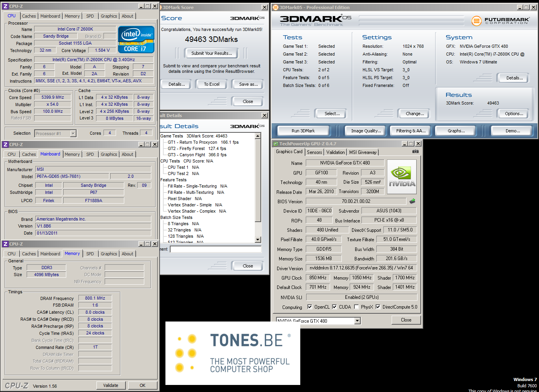This screenshot has height=392, width=539.
Task: Click the To Excel button
Action: pos(212,84)
